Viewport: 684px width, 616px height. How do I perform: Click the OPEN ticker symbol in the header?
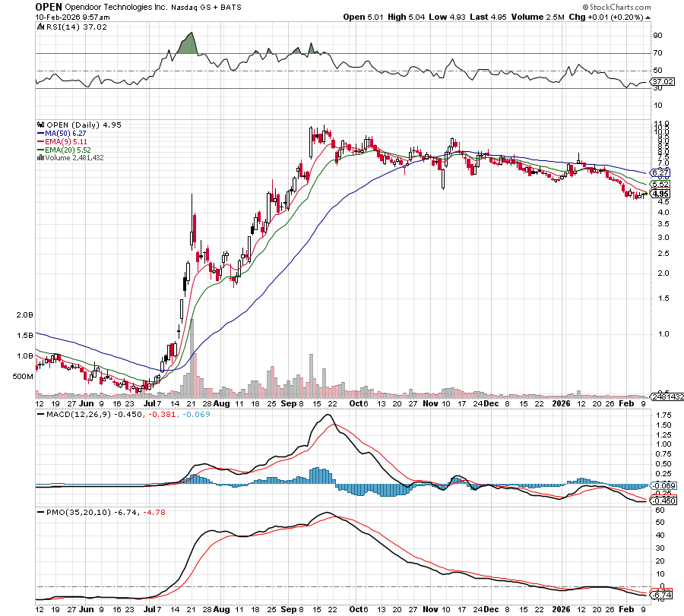[49, 7]
